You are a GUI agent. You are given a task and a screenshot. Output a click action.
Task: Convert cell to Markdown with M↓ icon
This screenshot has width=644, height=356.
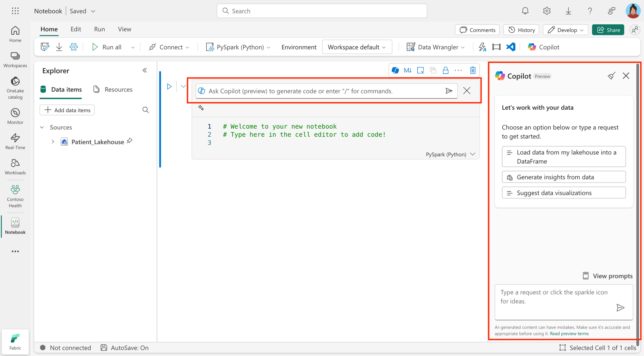click(x=408, y=70)
